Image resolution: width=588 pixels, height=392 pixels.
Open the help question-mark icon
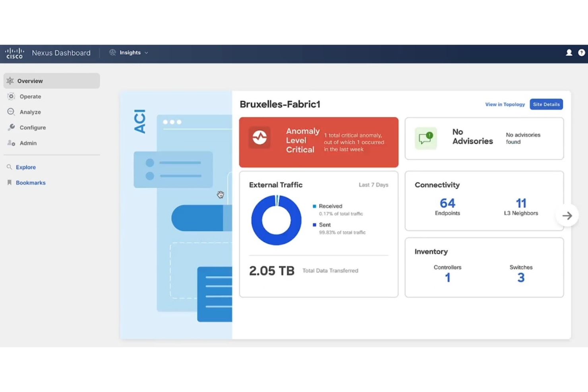coord(582,52)
